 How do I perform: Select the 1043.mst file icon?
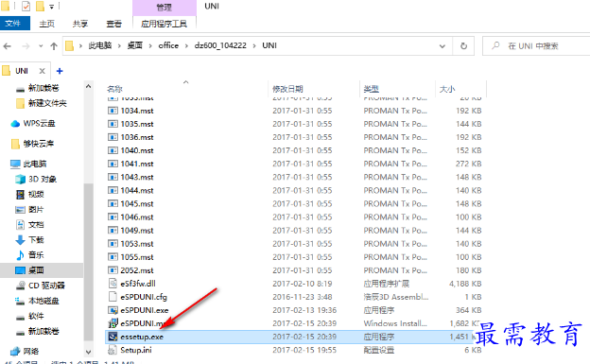click(x=113, y=178)
